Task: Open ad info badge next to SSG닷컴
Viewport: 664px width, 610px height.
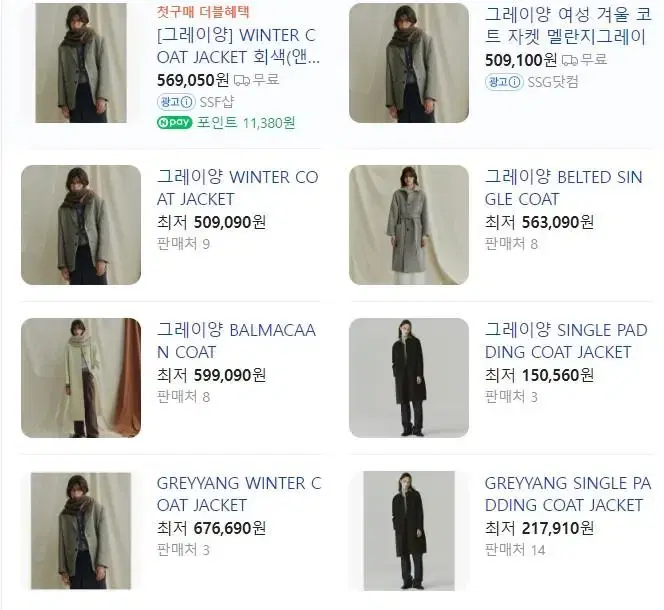Action: coord(504,82)
